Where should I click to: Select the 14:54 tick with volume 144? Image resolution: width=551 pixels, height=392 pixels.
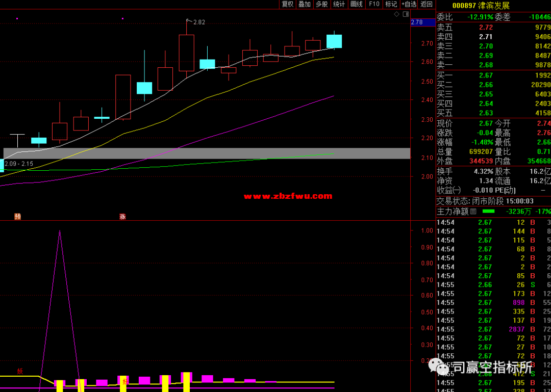(493, 231)
